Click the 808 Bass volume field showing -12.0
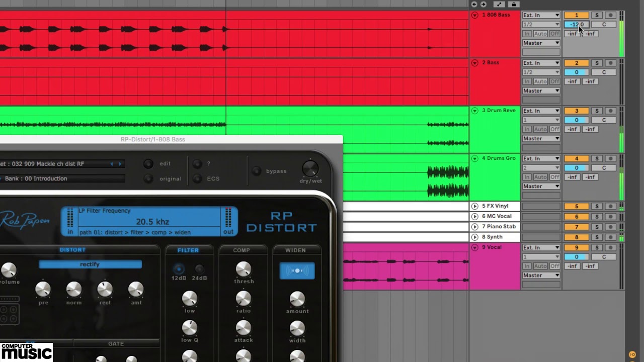 pos(577,24)
